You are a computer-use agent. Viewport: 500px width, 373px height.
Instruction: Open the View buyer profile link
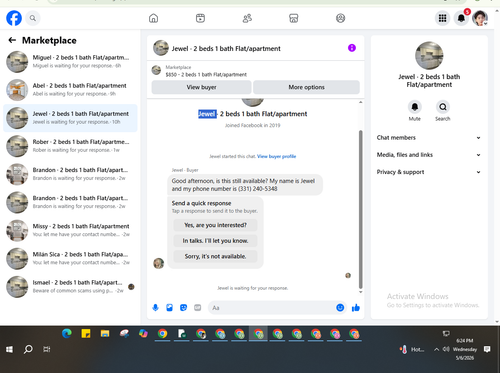click(276, 156)
